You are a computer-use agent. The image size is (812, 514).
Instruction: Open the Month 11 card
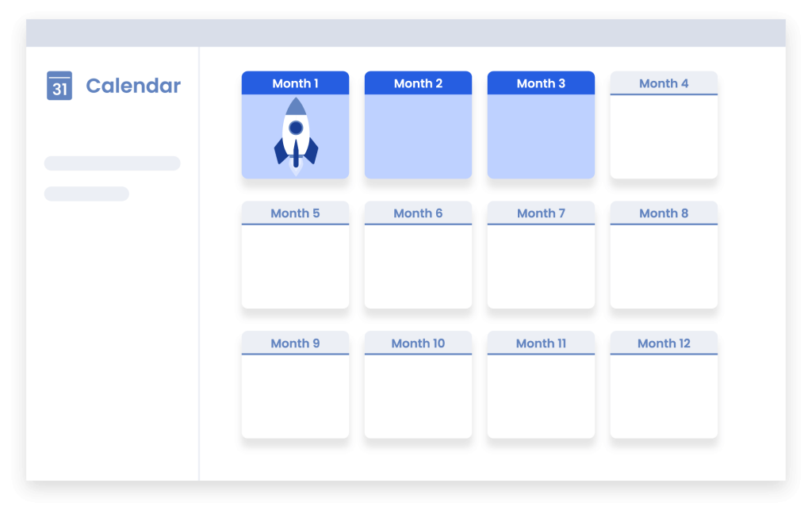(541, 385)
